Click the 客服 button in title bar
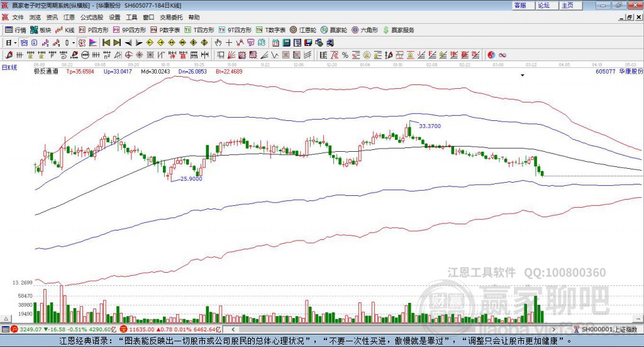 click(x=523, y=5)
